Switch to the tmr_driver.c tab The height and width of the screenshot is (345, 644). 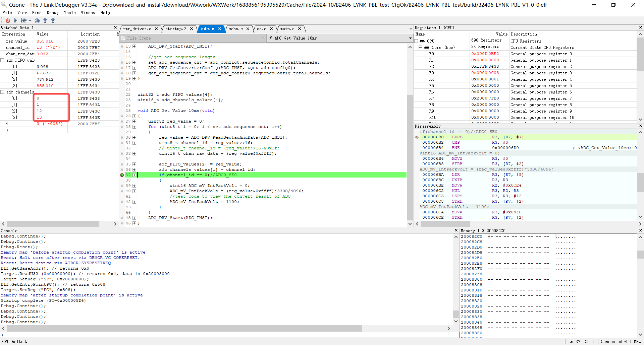click(x=137, y=29)
